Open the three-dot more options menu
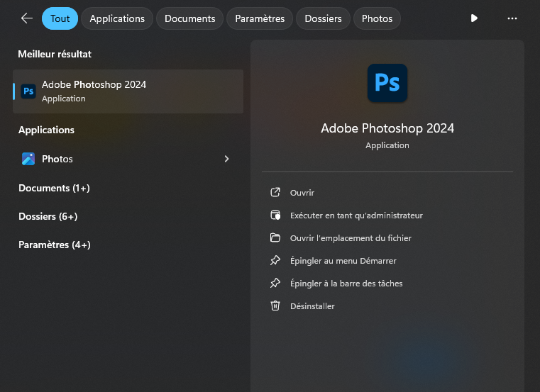540x392 pixels. point(512,18)
